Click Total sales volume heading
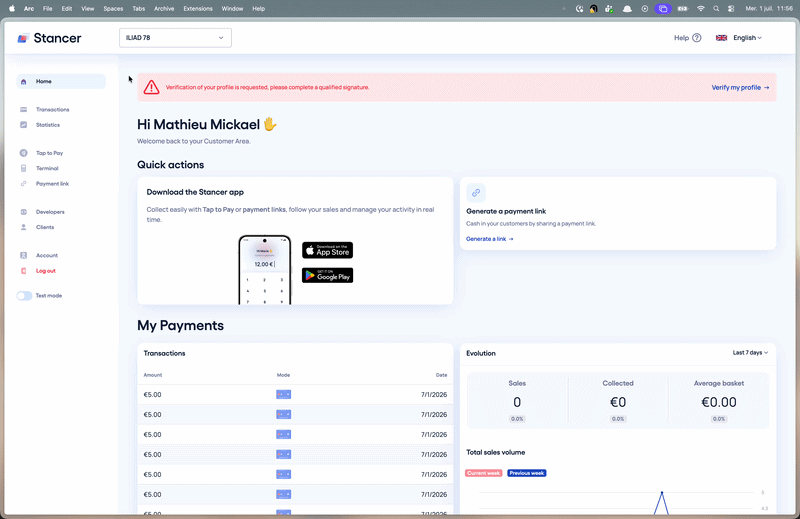Image resolution: width=800 pixels, height=519 pixels. [495, 453]
